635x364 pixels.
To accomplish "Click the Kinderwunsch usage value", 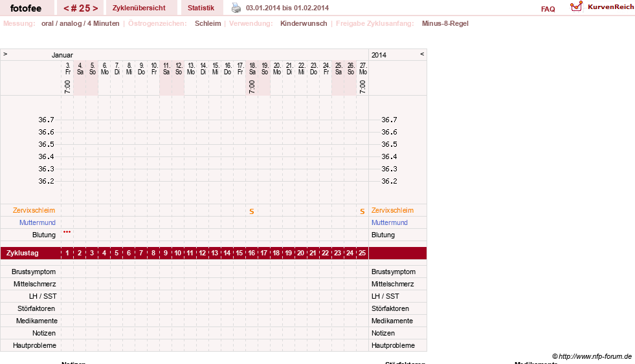I will click(304, 23).
